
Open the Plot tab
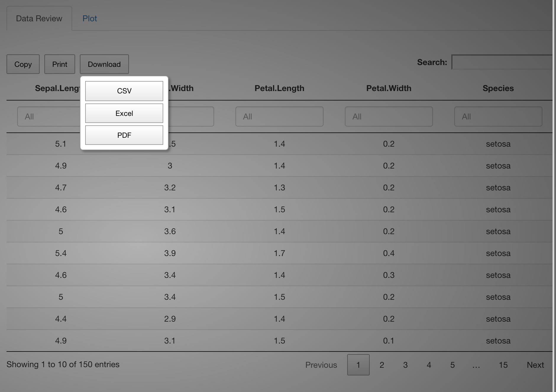click(90, 19)
